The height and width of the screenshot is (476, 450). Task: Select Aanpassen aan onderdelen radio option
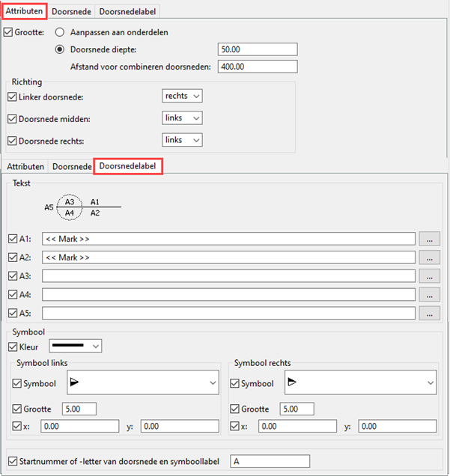coord(59,32)
